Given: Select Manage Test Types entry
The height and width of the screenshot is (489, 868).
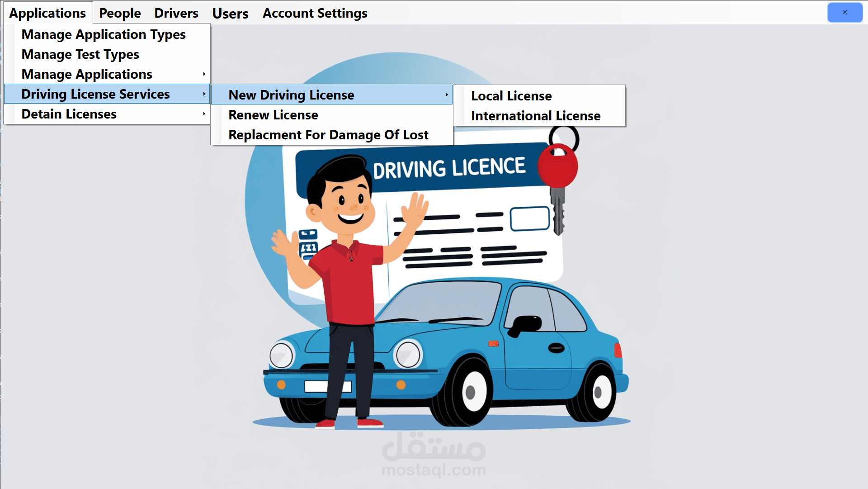Looking at the screenshot, I should point(80,54).
